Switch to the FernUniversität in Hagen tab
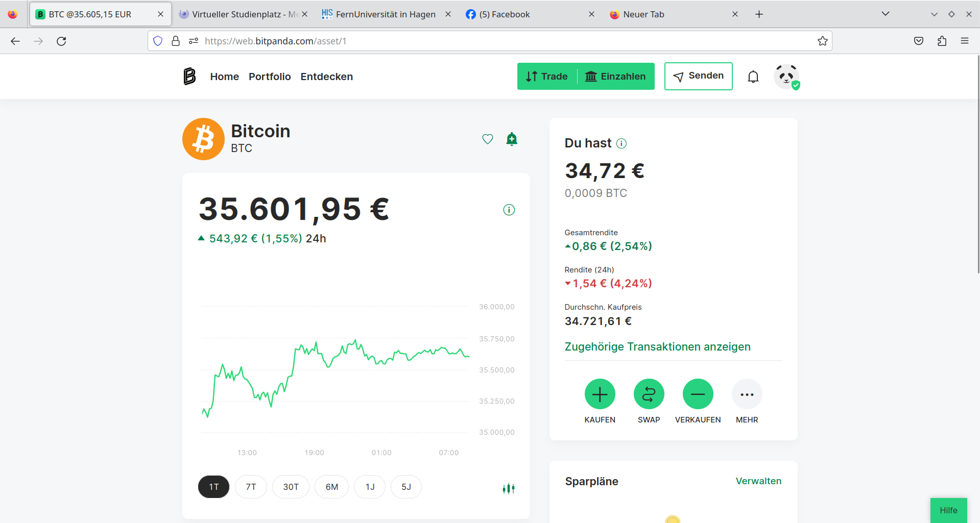This screenshot has width=980, height=523. pyautogui.click(x=385, y=14)
